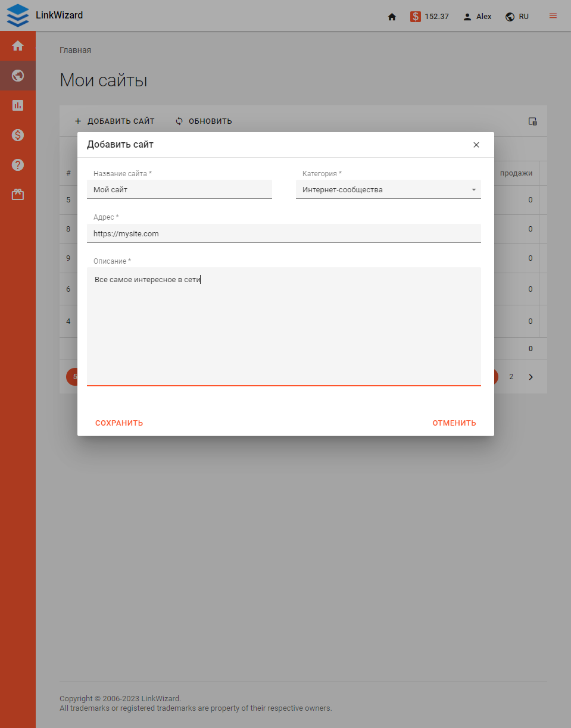Select the gift bonuses icon in sidebar
The height and width of the screenshot is (728, 571).
point(17,194)
